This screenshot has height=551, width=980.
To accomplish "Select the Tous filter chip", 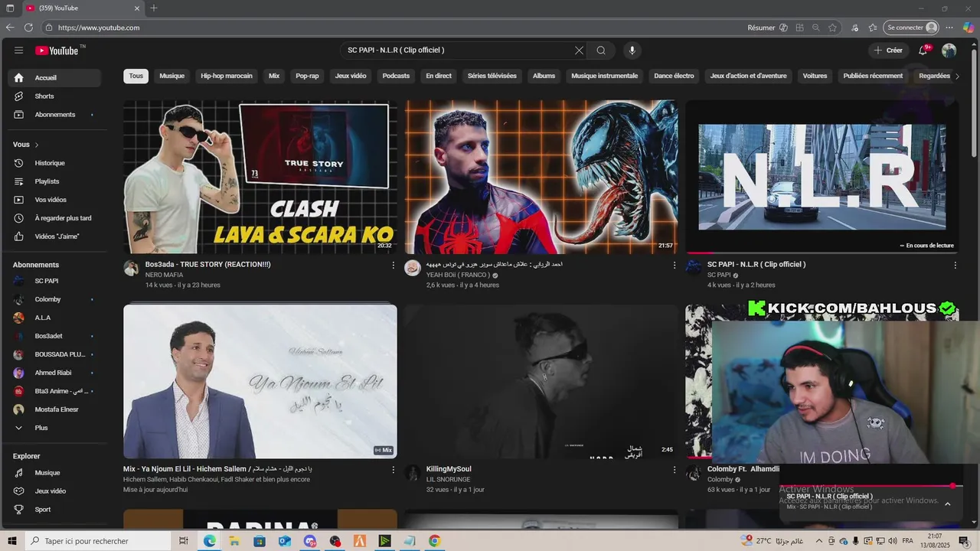I will click(x=136, y=76).
